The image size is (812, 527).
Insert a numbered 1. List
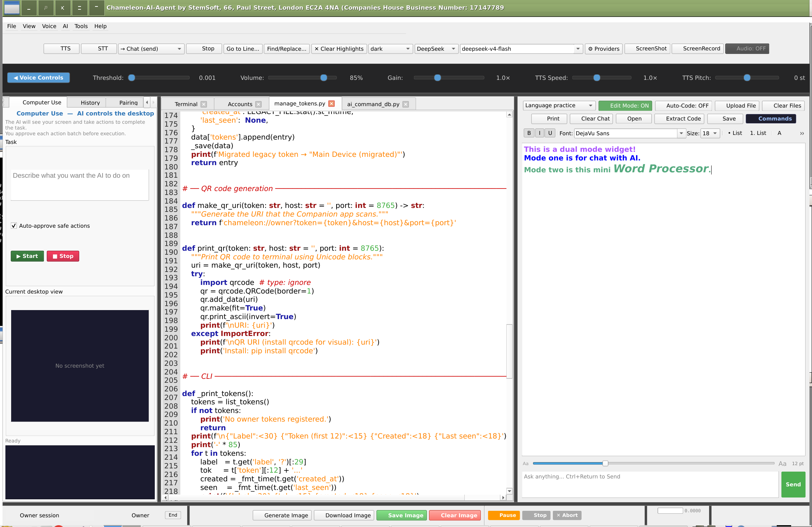pos(758,133)
